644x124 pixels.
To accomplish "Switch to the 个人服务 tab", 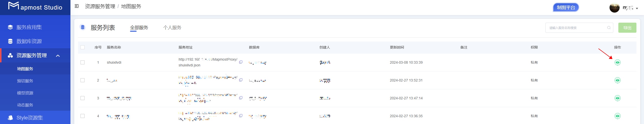I will (x=172, y=28).
